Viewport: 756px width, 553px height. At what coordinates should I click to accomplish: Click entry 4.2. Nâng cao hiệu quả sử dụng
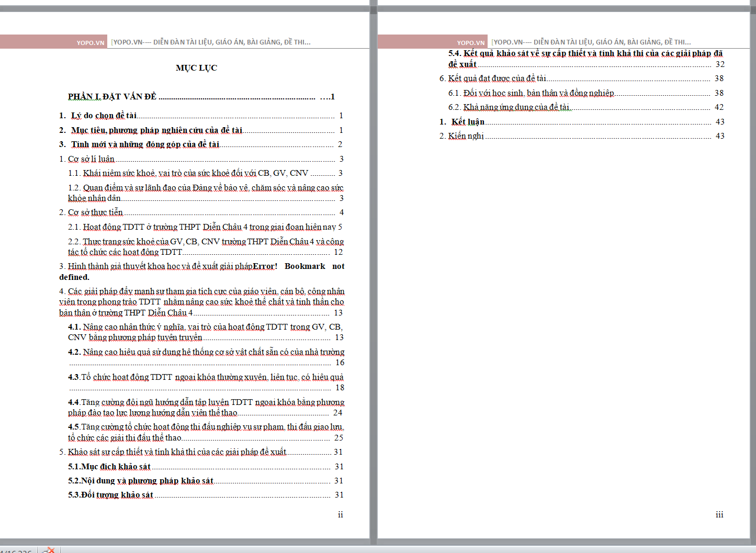point(206,357)
